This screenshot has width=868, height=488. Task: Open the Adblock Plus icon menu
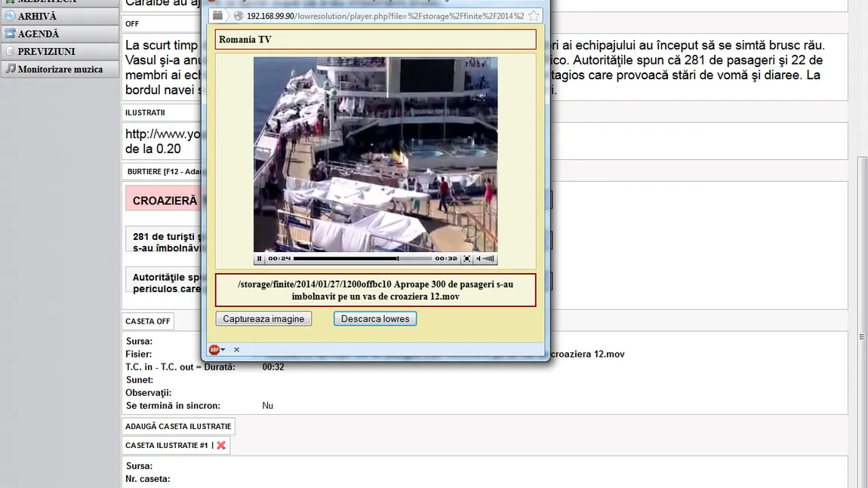tap(214, 350)
